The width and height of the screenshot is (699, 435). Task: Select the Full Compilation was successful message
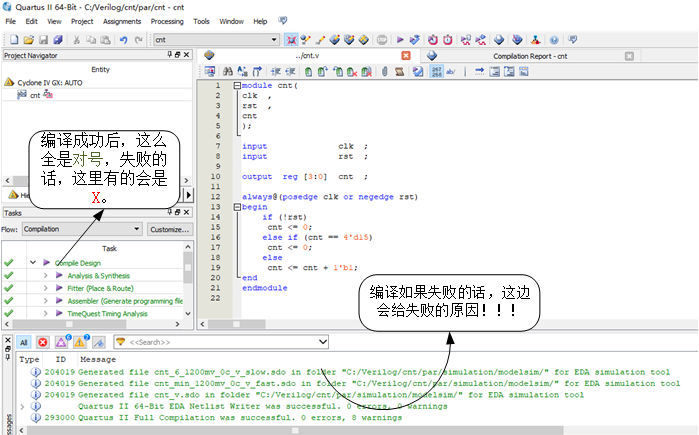point(240,418)
